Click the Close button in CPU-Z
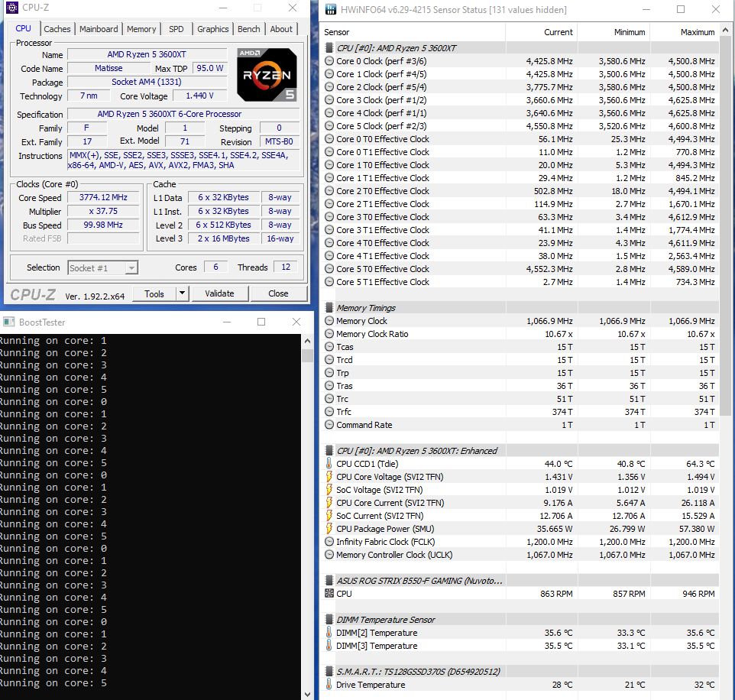735x700 pixels. (x=278, y=293)
